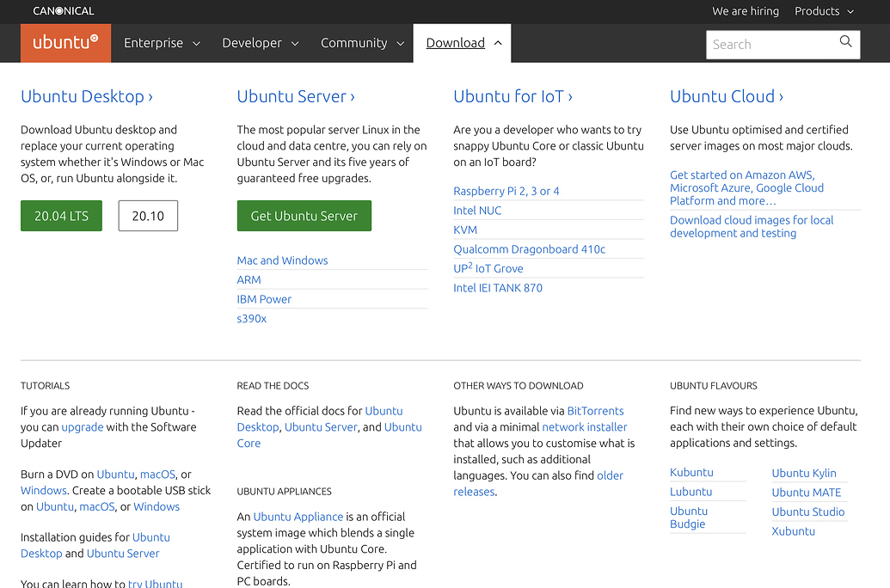Click inside the search input field

coord(774,44)
